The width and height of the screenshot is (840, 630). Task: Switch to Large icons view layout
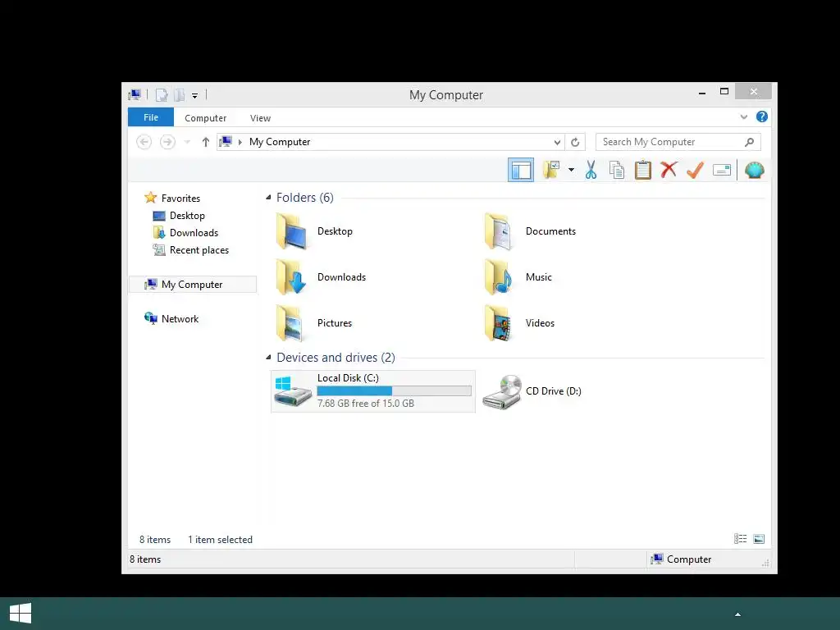point(759,539)
